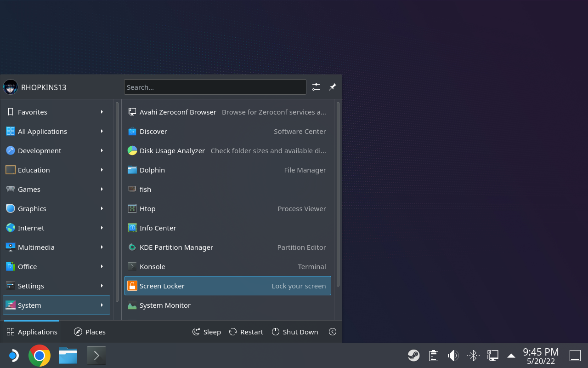Click the Sleep button
The height and width of the screenshot is (368, 588).
click(x=207, y=332)
